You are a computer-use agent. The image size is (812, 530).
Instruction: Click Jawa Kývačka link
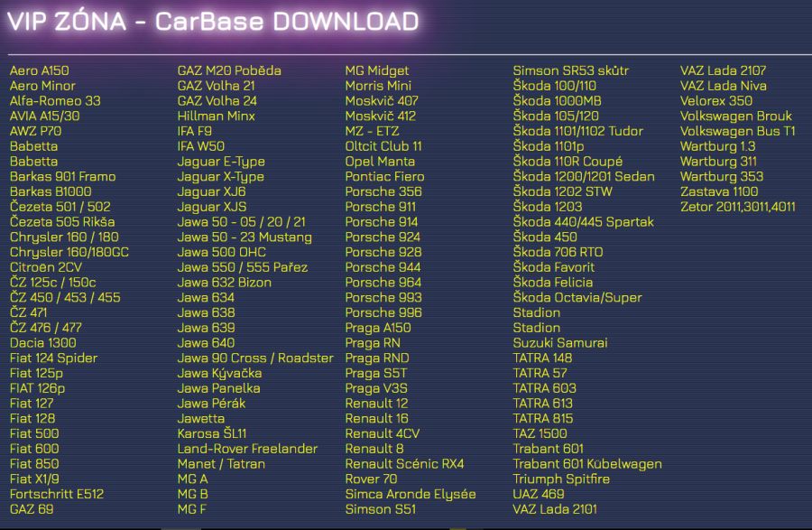pyautogui.click(x=219, y=373)
